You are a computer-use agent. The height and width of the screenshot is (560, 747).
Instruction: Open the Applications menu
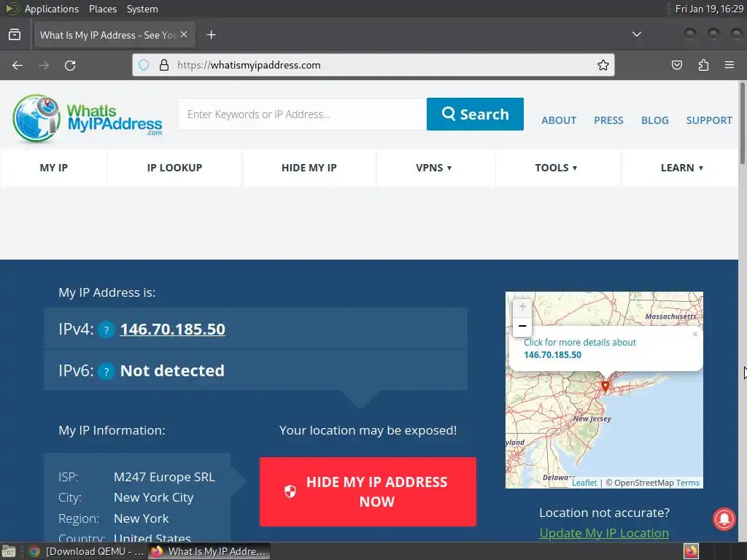pos(52,9)
